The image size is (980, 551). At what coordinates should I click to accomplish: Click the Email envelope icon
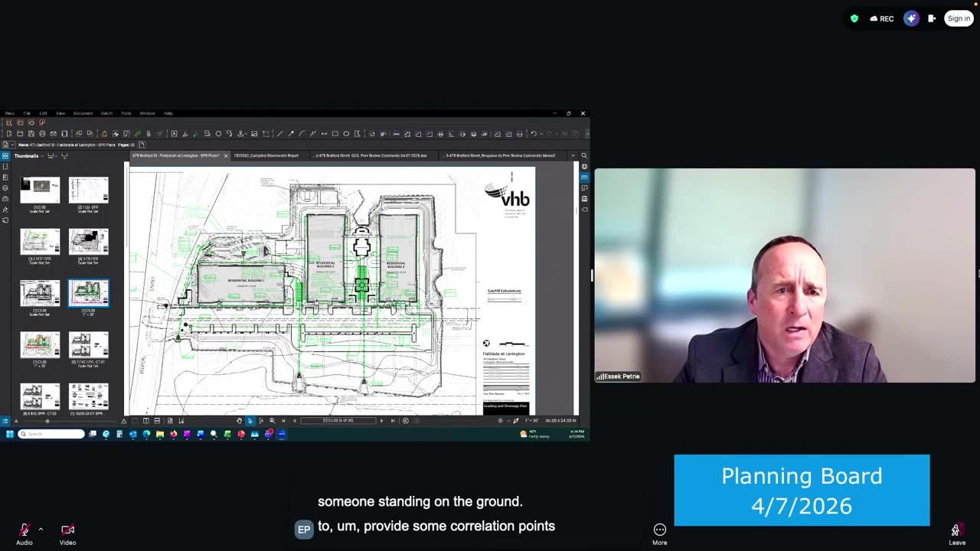pyautogui.click(x=54, y=134)
